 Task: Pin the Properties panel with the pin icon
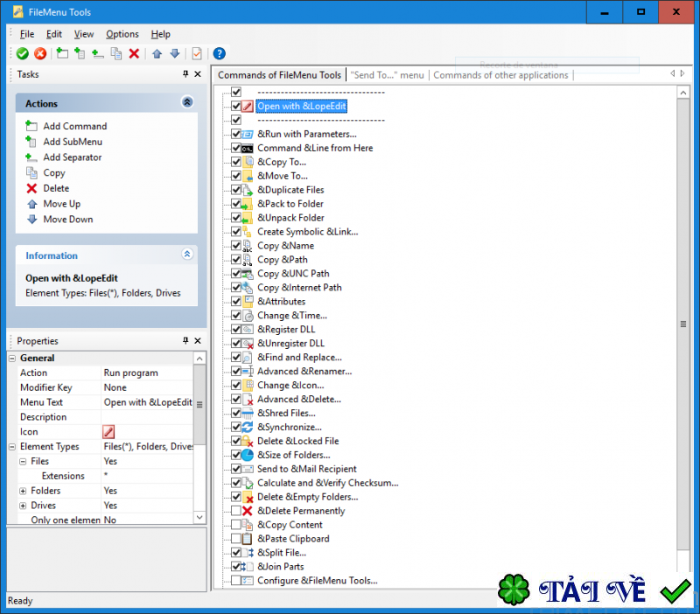click(185, 341)
